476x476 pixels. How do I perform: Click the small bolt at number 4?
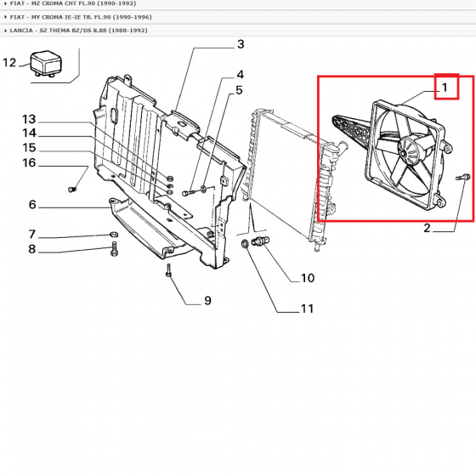pyautogui.click(x=188, y=193)
